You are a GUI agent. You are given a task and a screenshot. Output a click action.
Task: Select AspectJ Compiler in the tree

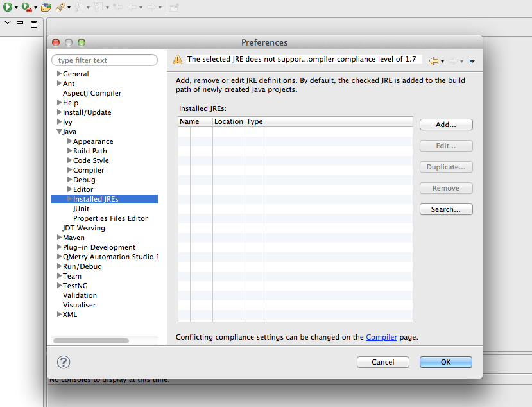coord(92,93)
